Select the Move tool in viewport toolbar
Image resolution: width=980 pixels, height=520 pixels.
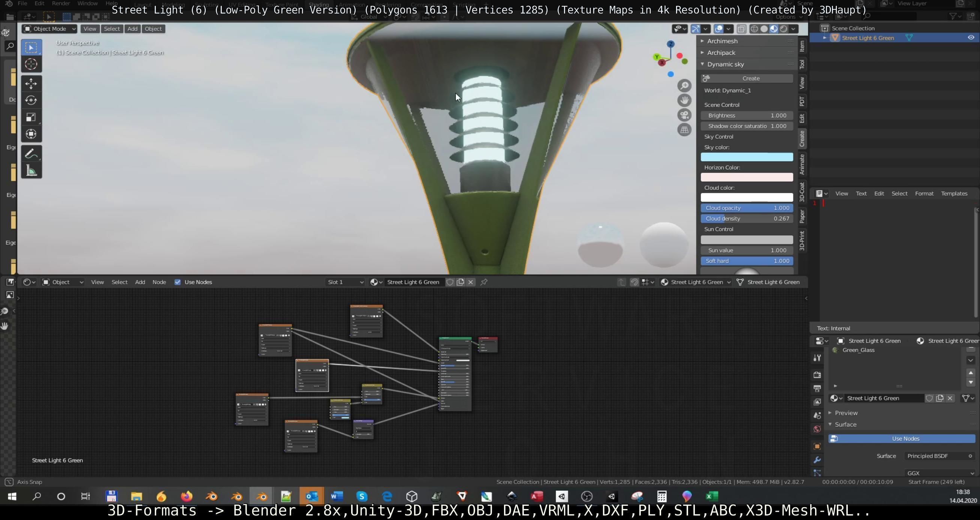(31, 83)
